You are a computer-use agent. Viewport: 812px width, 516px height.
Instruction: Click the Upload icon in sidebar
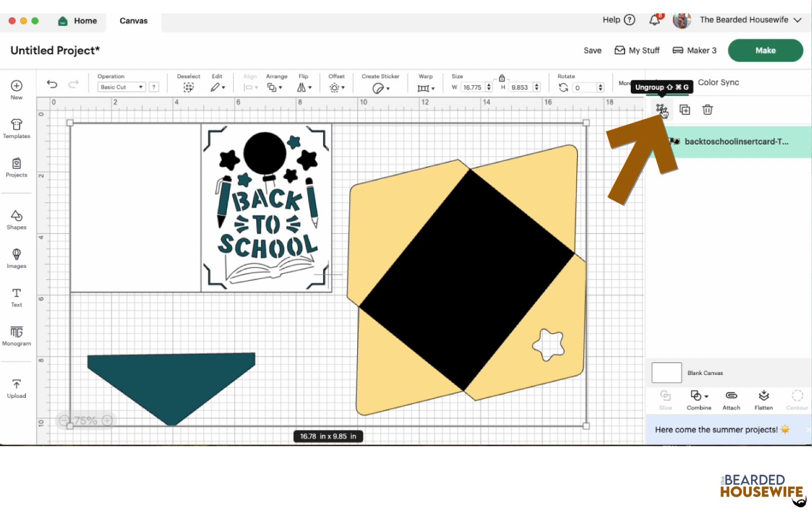point(16,387)
